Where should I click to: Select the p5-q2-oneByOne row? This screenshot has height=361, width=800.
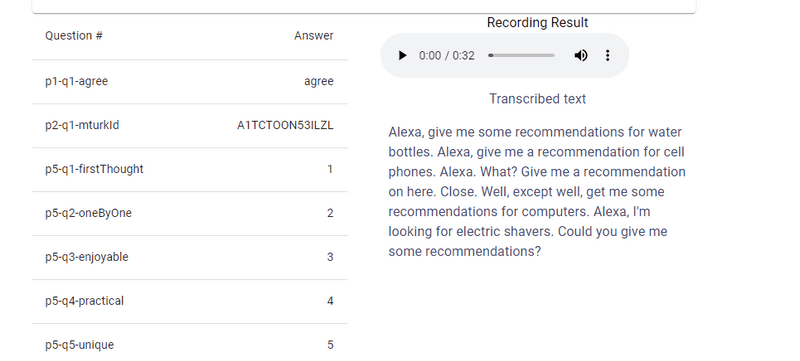[x=189, y=213]
